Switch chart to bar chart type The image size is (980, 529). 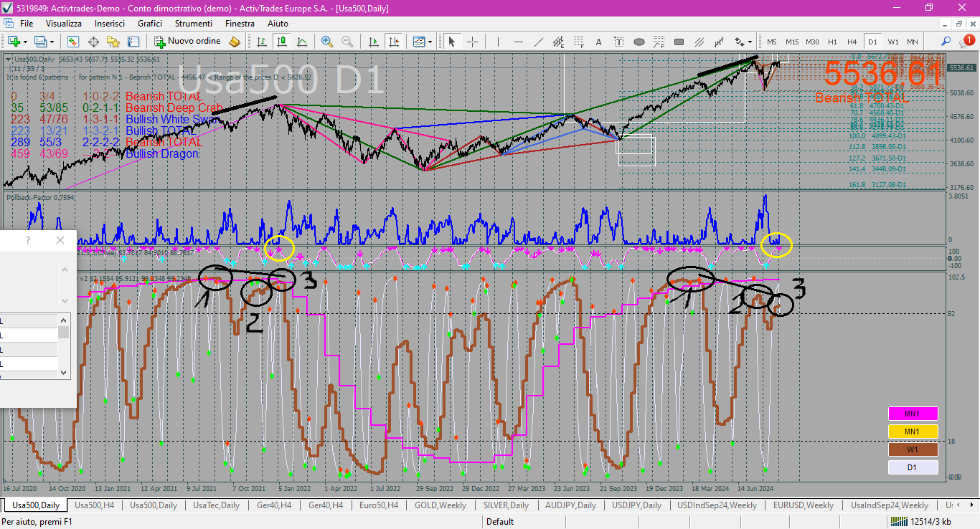pos(262,42)
